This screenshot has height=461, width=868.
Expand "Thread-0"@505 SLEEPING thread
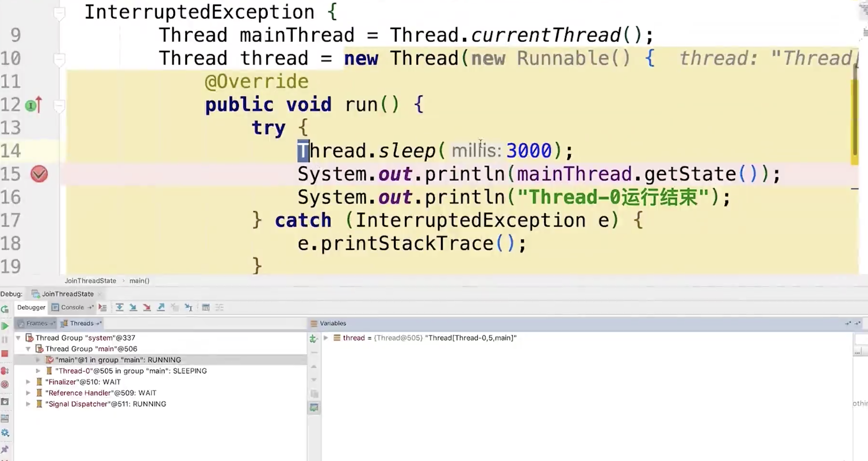coord(38,371)
